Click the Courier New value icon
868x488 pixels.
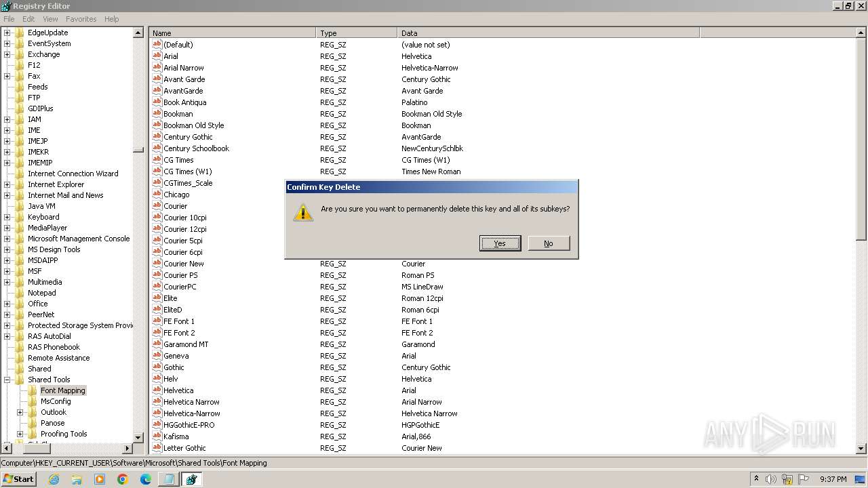coord(157,264)
